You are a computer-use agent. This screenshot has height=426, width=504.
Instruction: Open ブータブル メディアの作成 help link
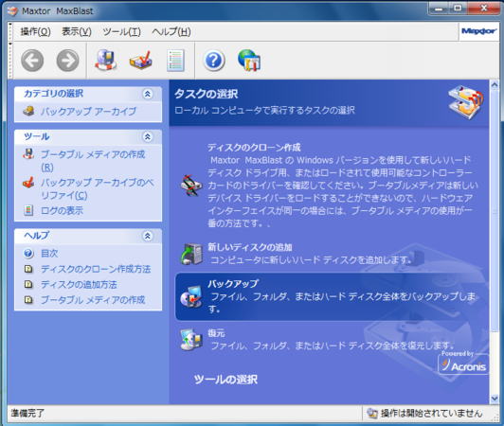(93, 300)
